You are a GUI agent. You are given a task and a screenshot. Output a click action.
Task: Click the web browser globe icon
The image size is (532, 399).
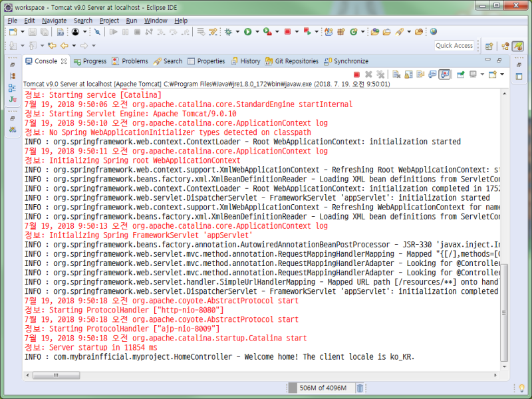click(x=434, y=31)
